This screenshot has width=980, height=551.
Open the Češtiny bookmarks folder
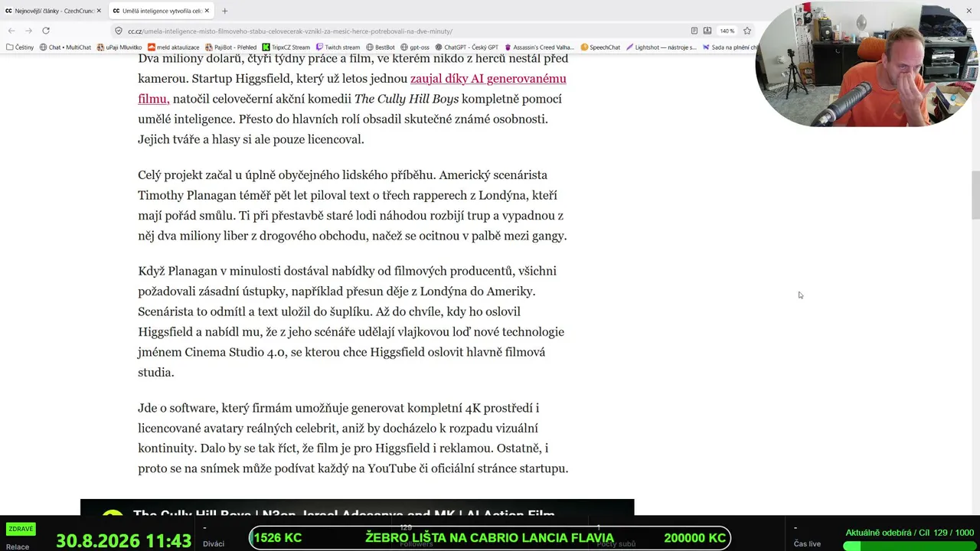(x=20, y=47)
